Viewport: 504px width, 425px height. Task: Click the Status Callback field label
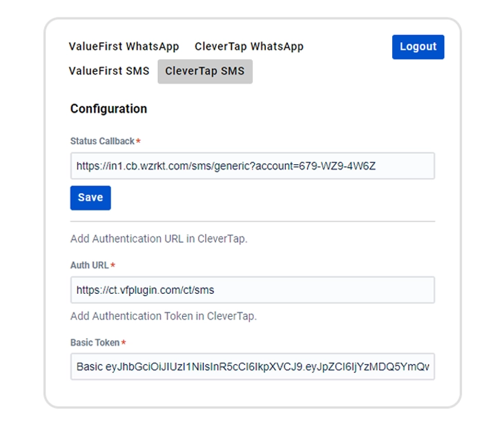[x=102, y=141]
